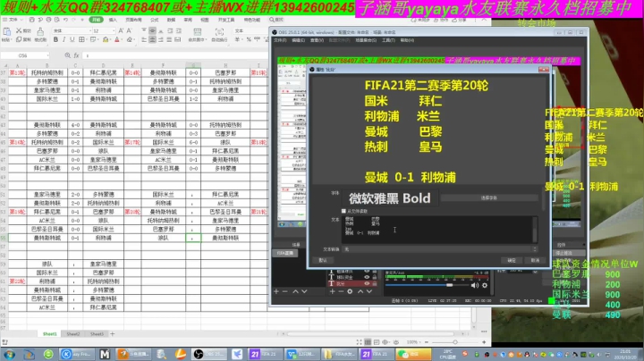Switch to the 数据 ribbon tab
The height and width of the screenshot is (361, 644).
click(x=171, y=20)
